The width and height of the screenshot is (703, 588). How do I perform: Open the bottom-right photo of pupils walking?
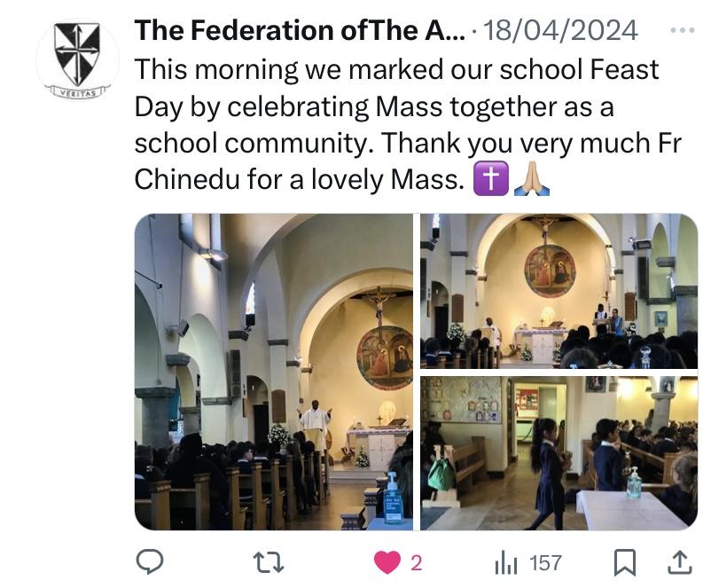click(x=558, y=452)
